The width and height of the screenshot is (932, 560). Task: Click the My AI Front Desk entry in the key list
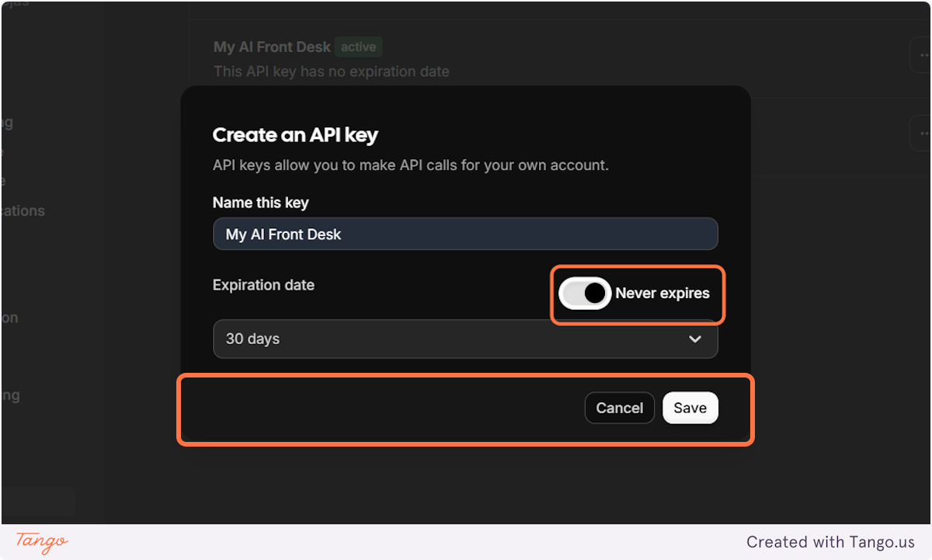tap(272, 47)
